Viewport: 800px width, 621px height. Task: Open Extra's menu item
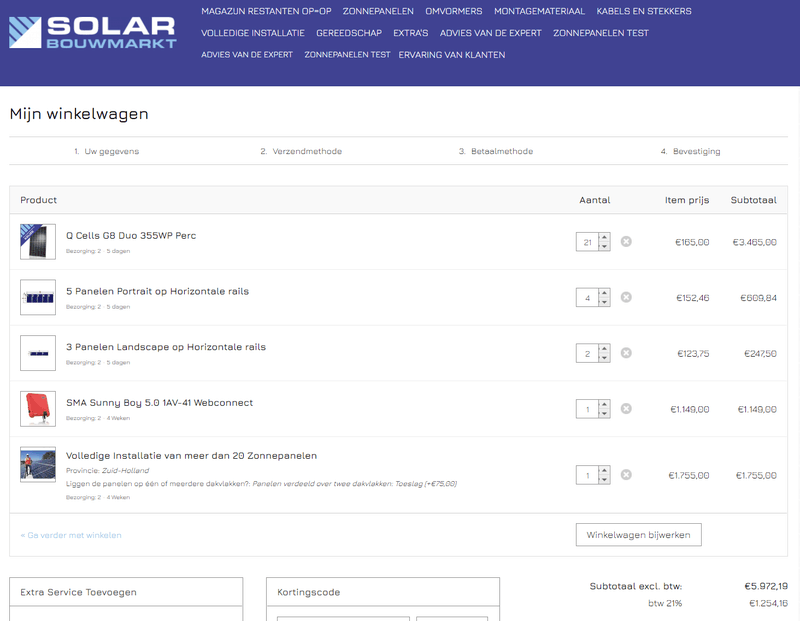pyautogui.click(x=411, y=33)
